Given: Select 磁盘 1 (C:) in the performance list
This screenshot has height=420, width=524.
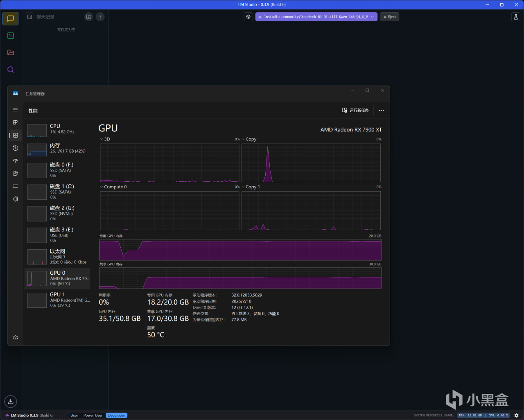Looking at the screenshot, I should tap(57, 192).
